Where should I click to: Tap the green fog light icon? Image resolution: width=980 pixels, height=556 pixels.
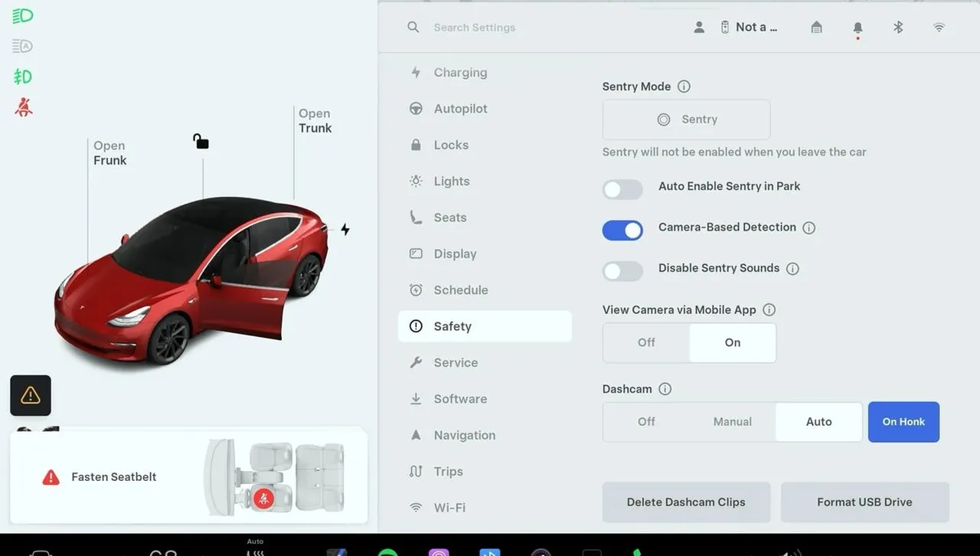[x=22, y=77]
